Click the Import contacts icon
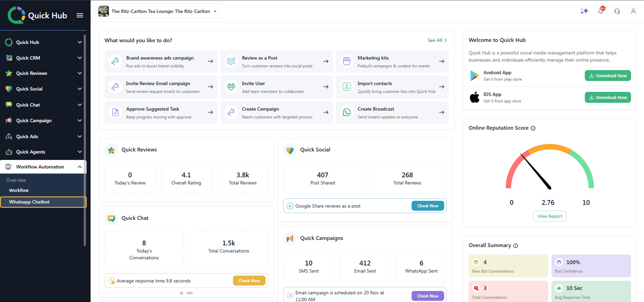This screenshot has height=302, width=644. (x=347, y=87)
